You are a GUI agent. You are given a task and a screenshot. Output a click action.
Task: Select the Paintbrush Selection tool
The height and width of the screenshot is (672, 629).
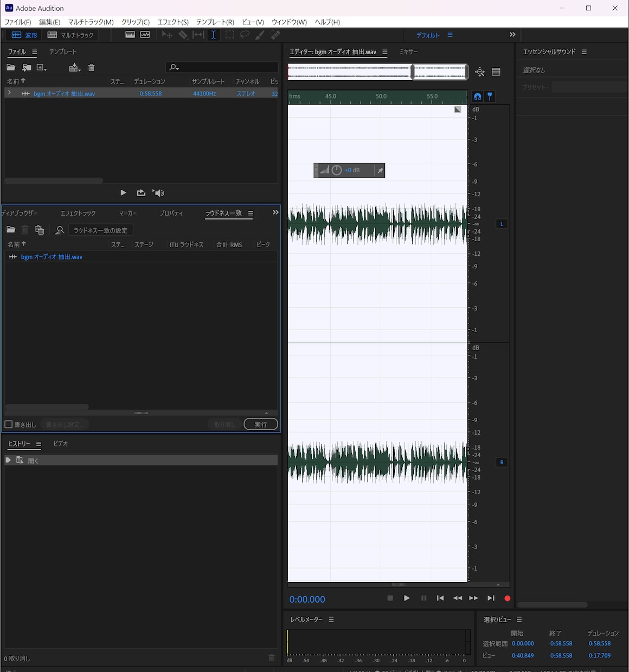click(x=260, y=35)
